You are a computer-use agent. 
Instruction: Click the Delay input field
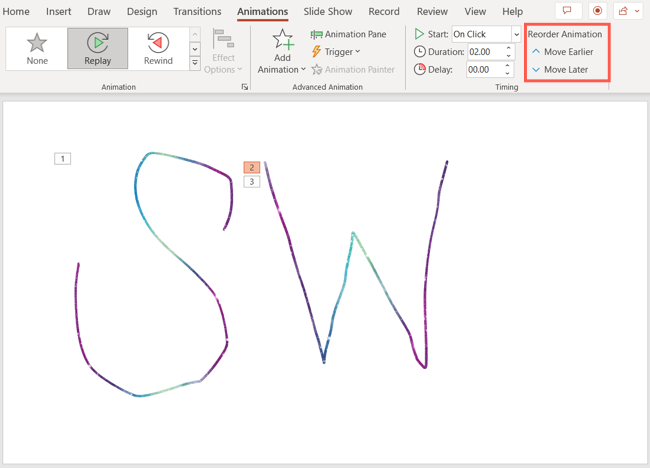485,70
